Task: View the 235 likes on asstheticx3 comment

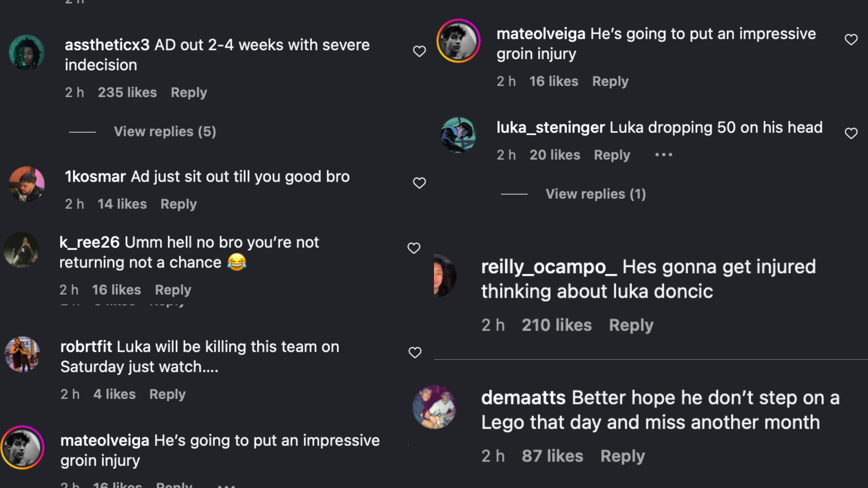Action: point(127,93)
